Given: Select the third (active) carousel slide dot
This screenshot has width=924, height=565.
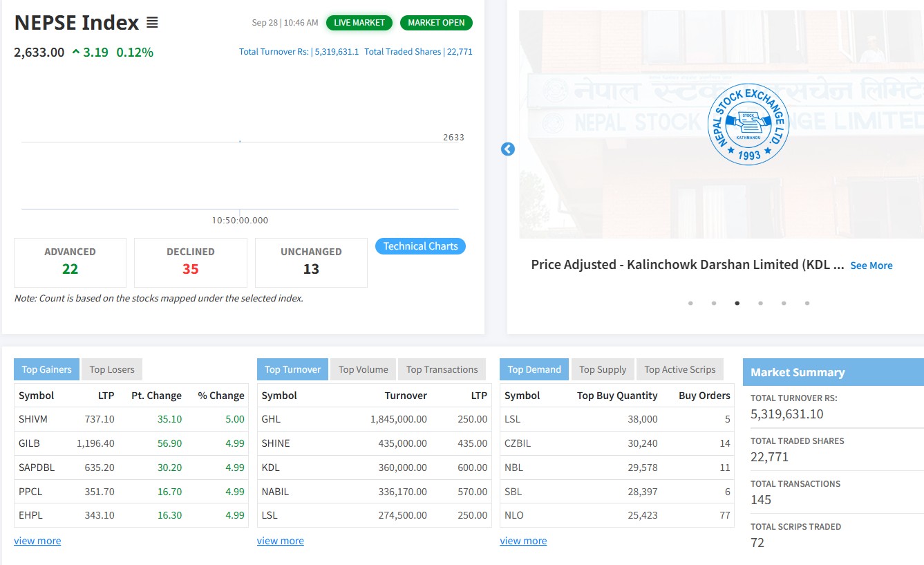Looking at the screenshot, I should (x=737, y=303).
